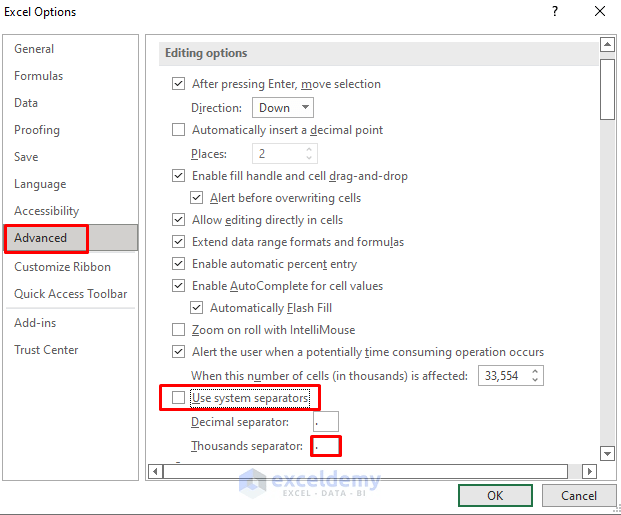Viewport: 621px width, 515px height.
Task: Click the vertical scrollbar down arrow
Action: point(607,454)
